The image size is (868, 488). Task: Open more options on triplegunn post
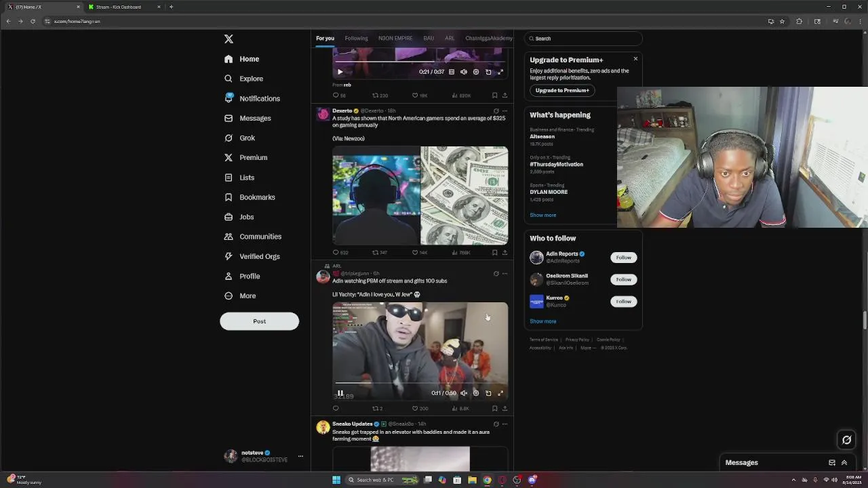pos(505,274)
